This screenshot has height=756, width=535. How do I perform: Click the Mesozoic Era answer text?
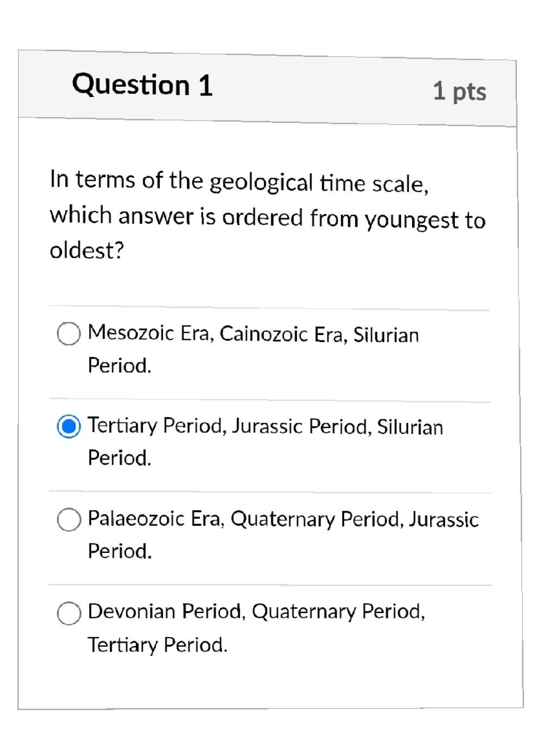(252, 334)
